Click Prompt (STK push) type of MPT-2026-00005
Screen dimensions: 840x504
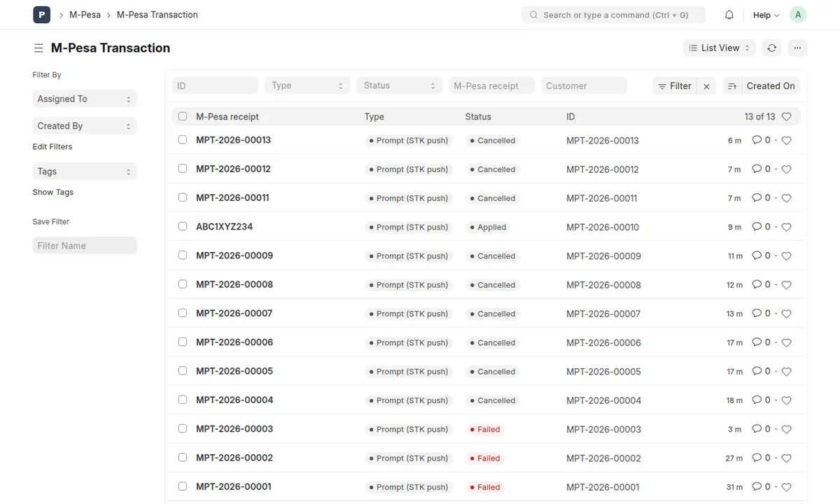point(408,372)
